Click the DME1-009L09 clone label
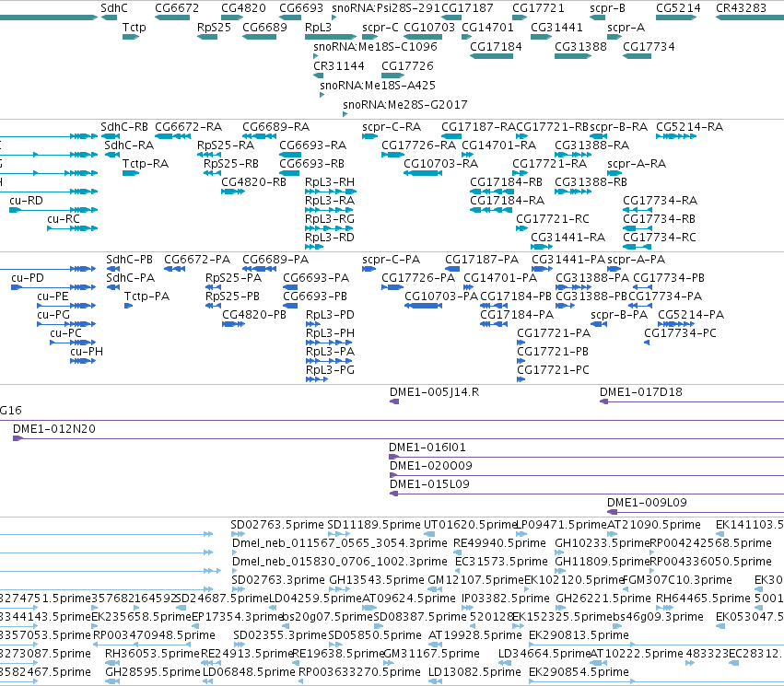Viewport: 784px width, 686px height. pos(647,503)
